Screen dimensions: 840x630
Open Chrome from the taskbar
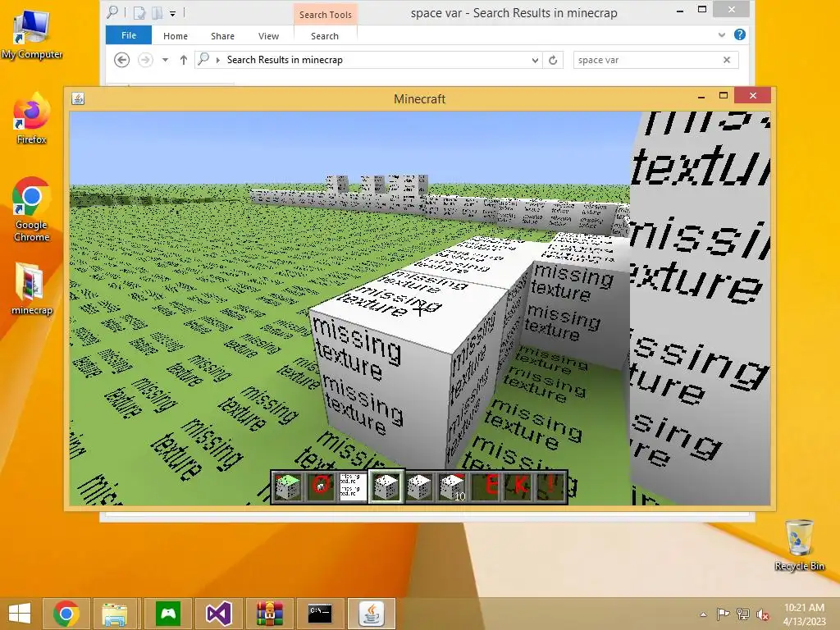tap(66, 614)
